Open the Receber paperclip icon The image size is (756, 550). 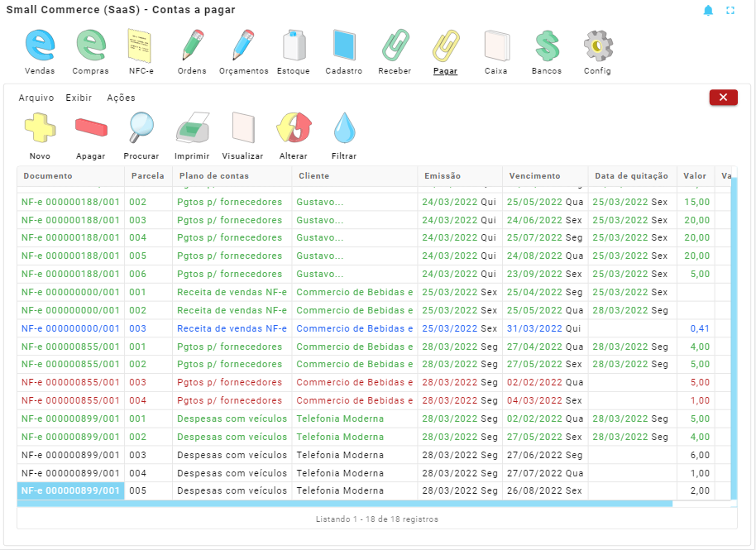point(395,45)
